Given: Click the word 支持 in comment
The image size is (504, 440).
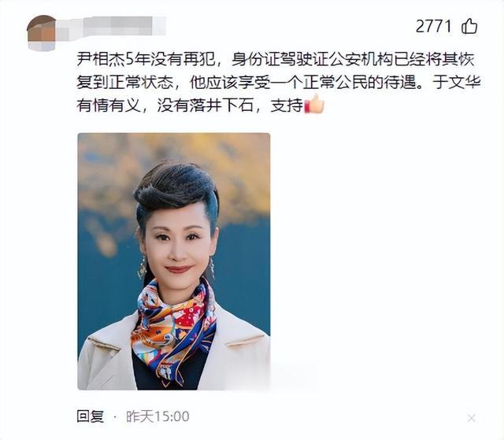Looking at the screenshot, I should pyautogui.click(x=287, y=105).
